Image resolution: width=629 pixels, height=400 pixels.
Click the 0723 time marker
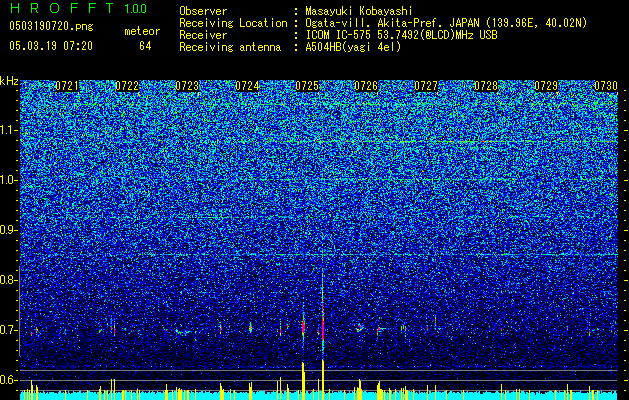[x=187, y=86]
